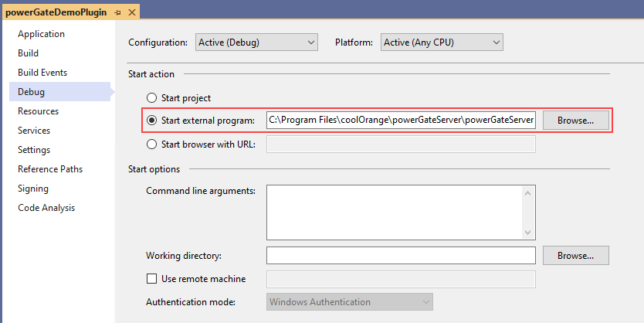Switch to the Signing page
The width and height of the screenshot is (644, 323).
pyautogui.click(x=33, y=189)
